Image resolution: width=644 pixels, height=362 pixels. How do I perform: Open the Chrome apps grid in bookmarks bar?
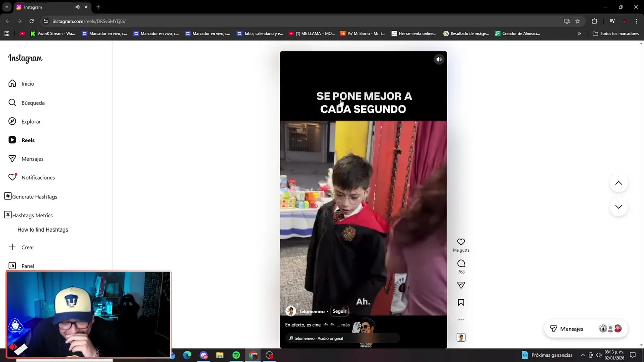point(7,34)
